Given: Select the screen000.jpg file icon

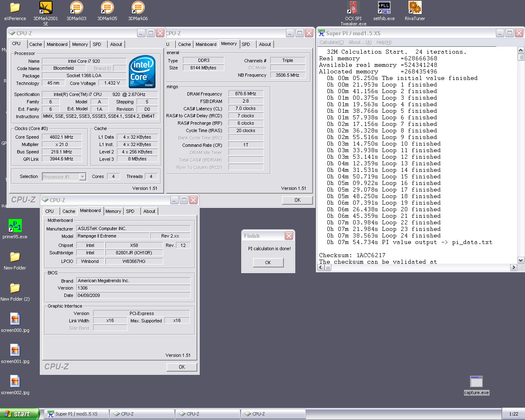Looking at the screenshot, I should coord(15,323).
